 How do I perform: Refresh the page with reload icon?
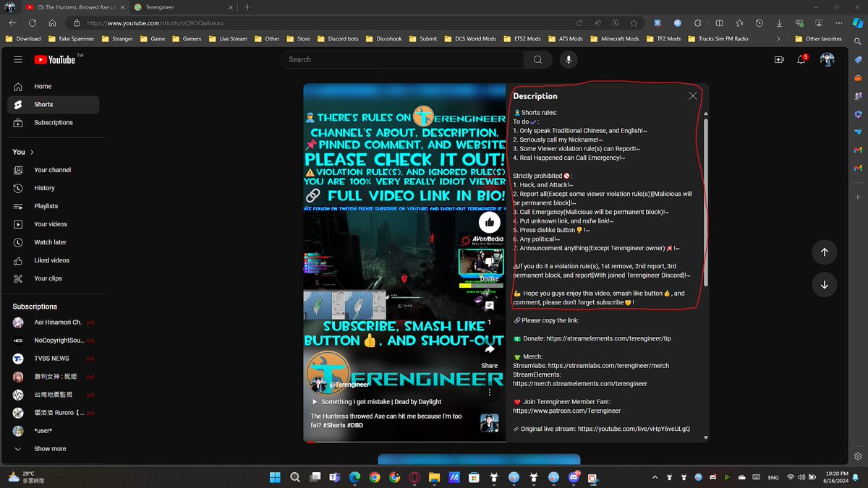coord(33,23)
